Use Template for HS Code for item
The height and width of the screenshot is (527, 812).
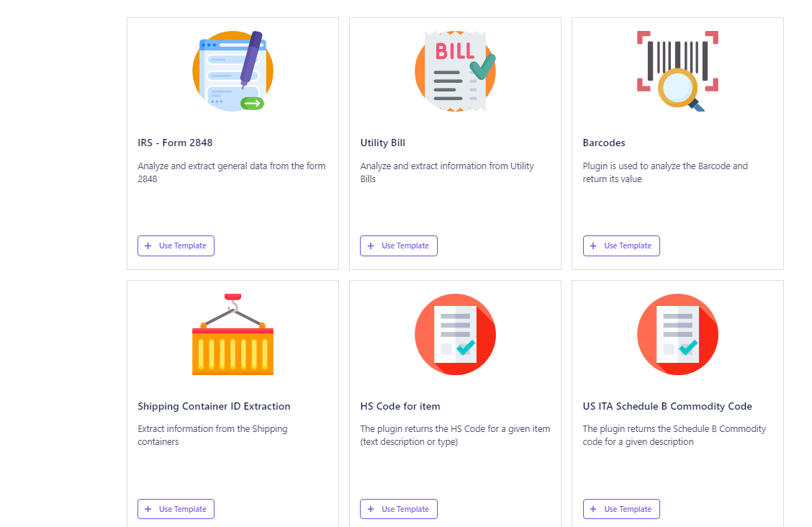399,509
